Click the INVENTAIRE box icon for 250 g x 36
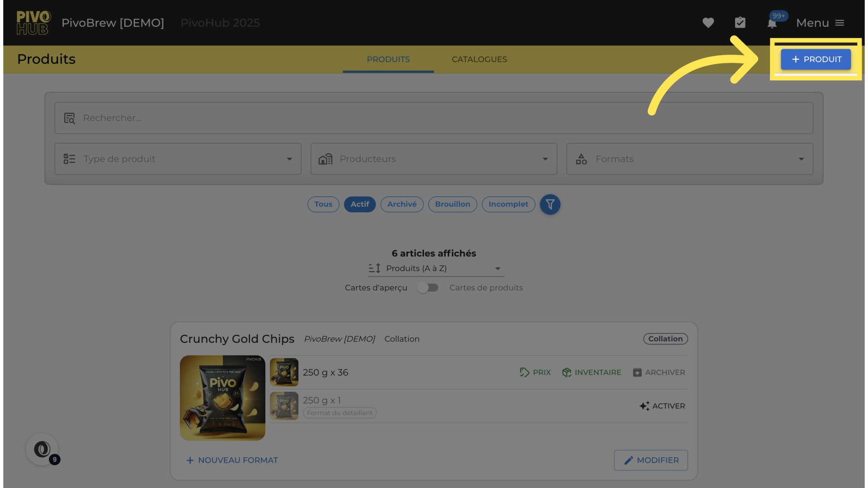The height and width of the screenshot is (488, 868). (x=566, y=372)
